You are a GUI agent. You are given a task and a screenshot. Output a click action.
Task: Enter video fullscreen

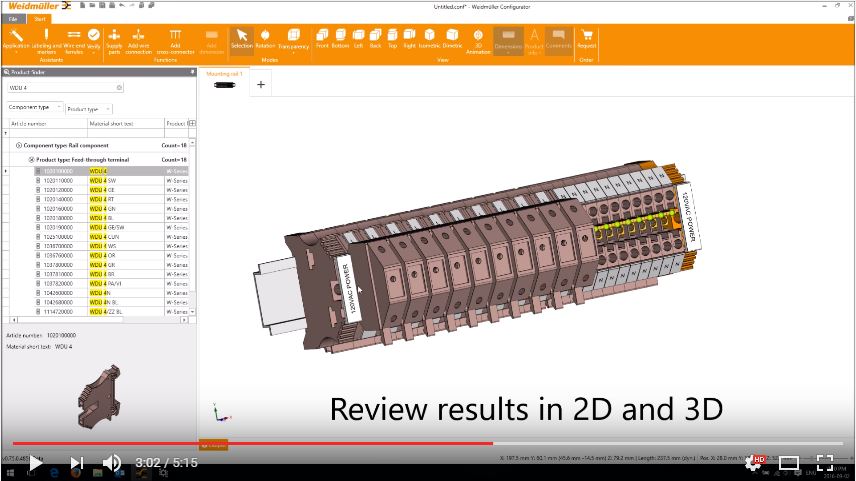824,463
